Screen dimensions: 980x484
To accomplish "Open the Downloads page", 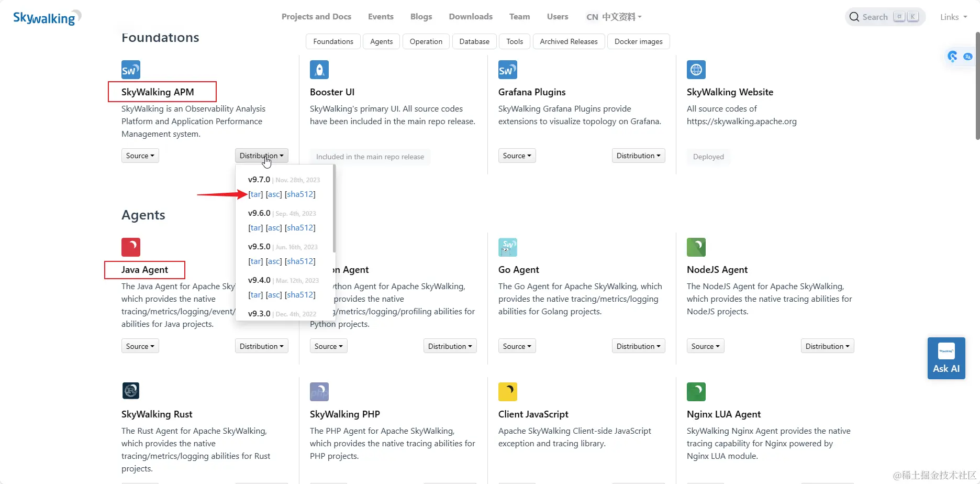I will 471,17.
